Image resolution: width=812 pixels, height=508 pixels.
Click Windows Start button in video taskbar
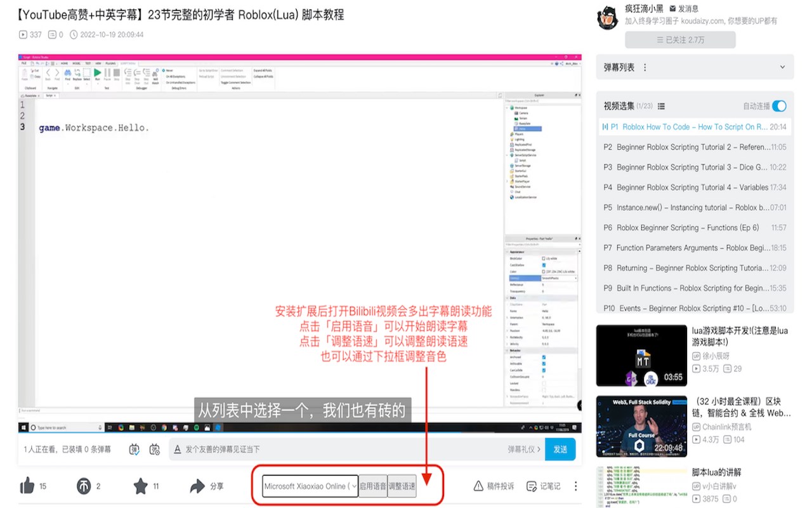pyautogui.click(x=23, y=427)
